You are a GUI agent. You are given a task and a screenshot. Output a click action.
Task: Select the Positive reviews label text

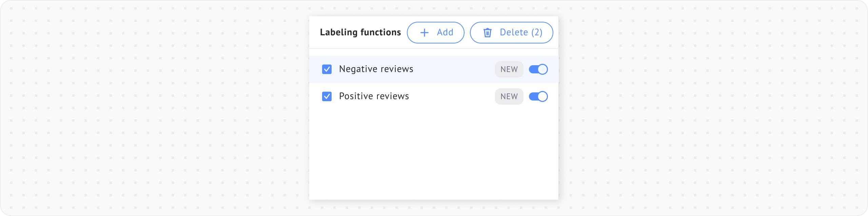[x=374, y=96]
